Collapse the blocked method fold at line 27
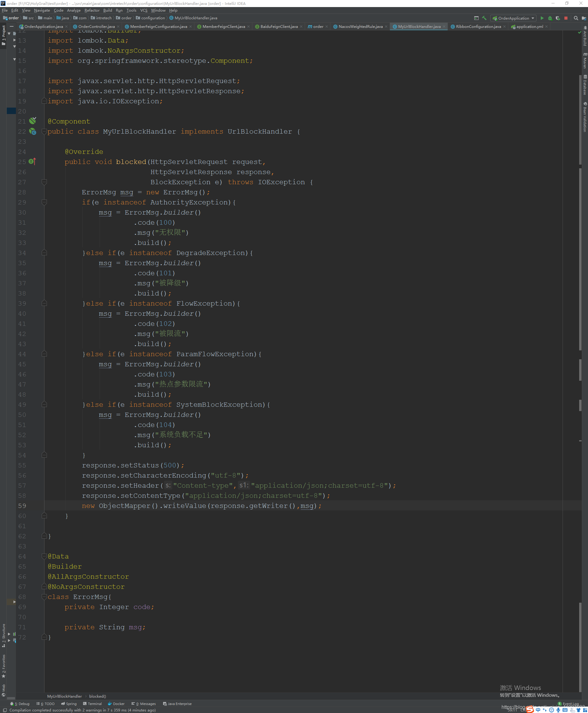 tap(44, 182)
